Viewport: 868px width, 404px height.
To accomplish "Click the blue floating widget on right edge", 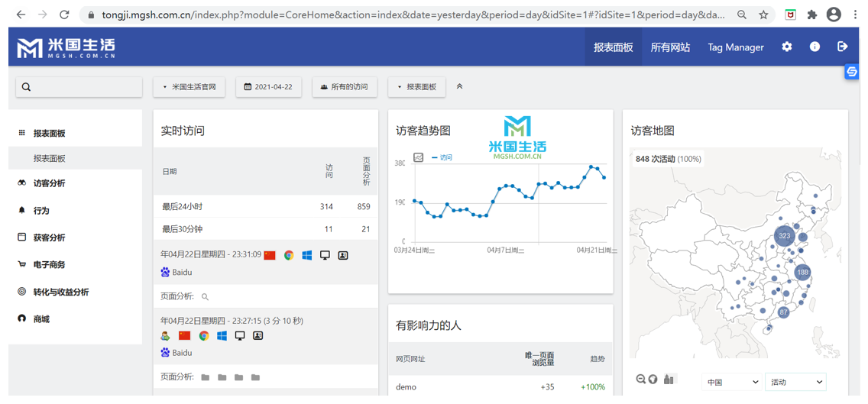I will point(852,72).
